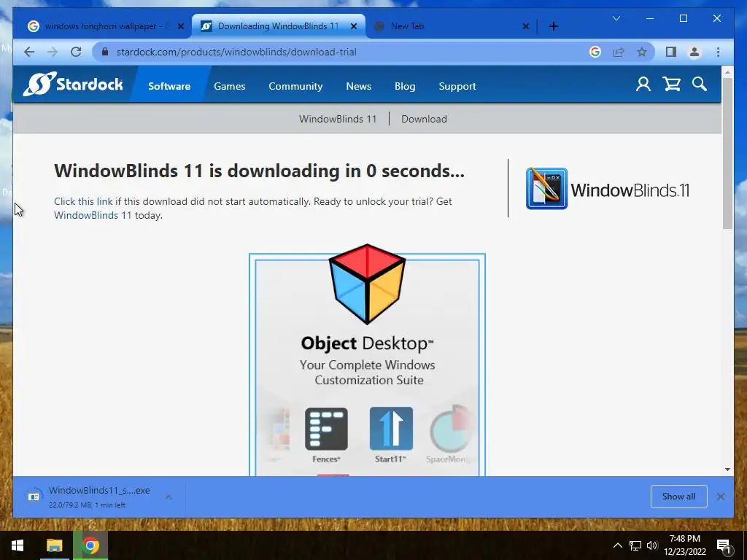Viewport: 747px width, 560px height.
Task: Open the network icon in system tray
Action: pos(635,545)
